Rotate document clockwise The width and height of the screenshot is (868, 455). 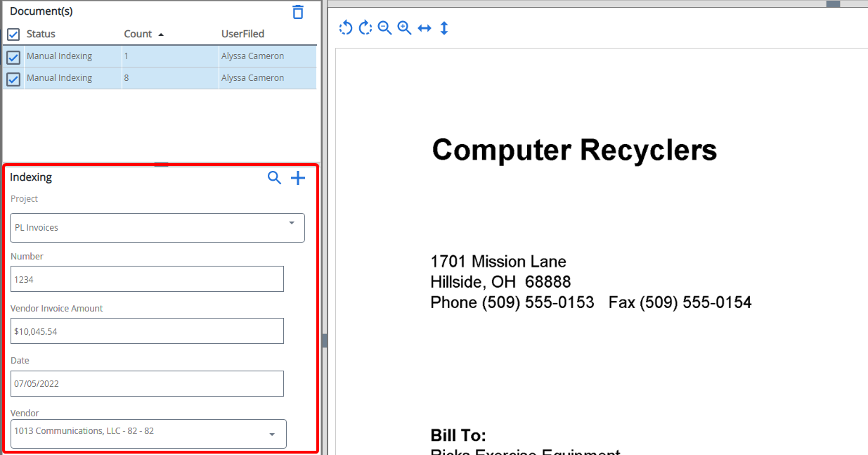[x=365, y=28]
